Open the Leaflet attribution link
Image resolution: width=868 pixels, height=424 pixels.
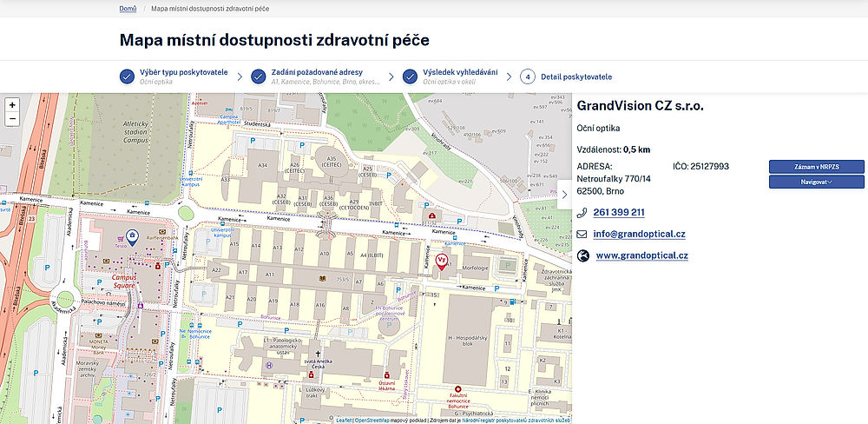click(343, 420)
